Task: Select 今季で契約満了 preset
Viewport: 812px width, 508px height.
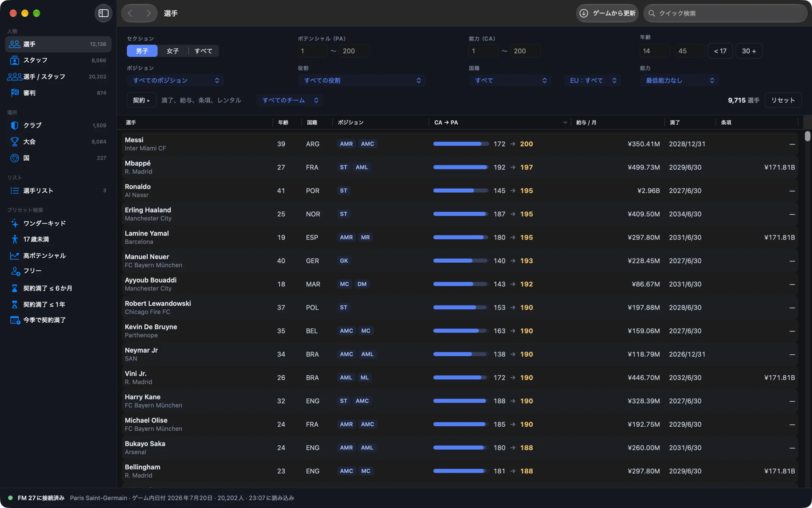Action: pyautogui.click(x=58, y=320)
